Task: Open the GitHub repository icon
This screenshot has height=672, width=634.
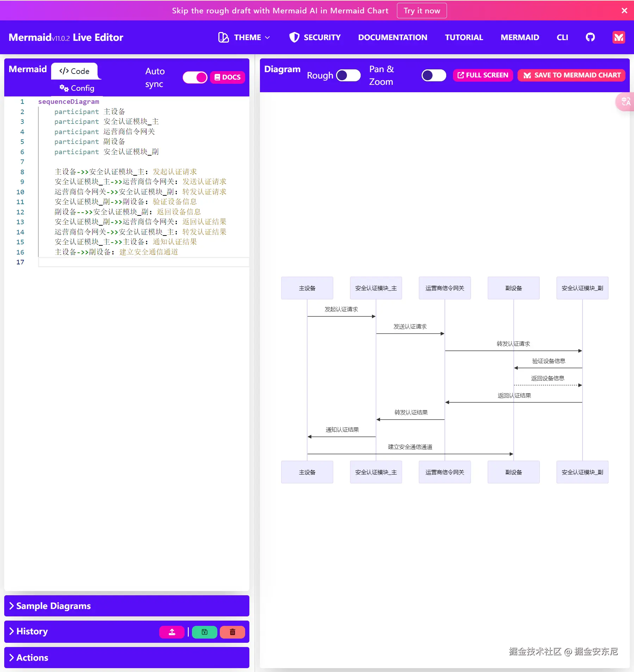Action: point(590,37)
